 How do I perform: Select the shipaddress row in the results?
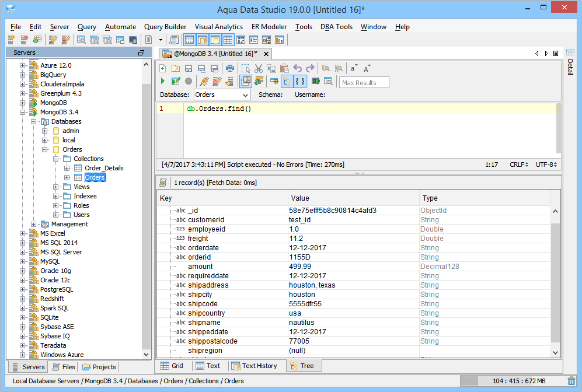(x=354, y=285)
